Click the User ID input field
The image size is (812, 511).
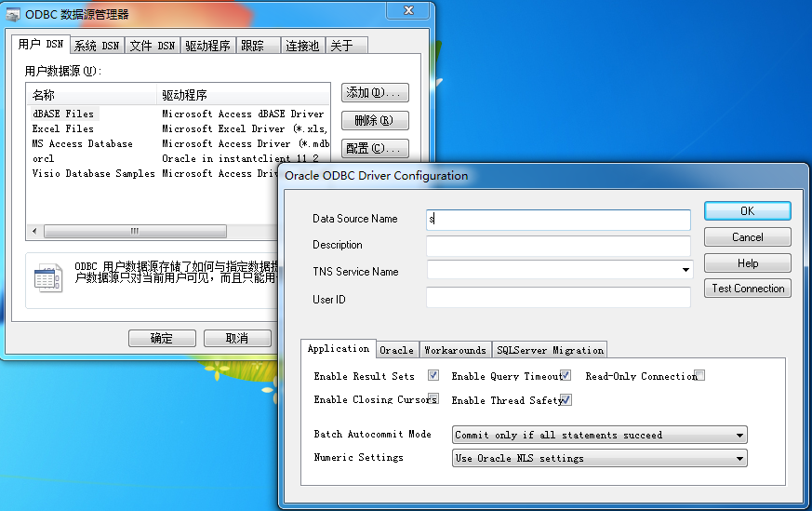[x=558, y=298]
